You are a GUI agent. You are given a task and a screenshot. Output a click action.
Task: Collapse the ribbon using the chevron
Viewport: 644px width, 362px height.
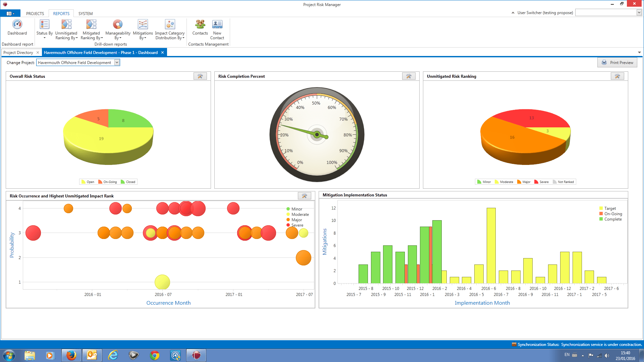tap(513, 13)
